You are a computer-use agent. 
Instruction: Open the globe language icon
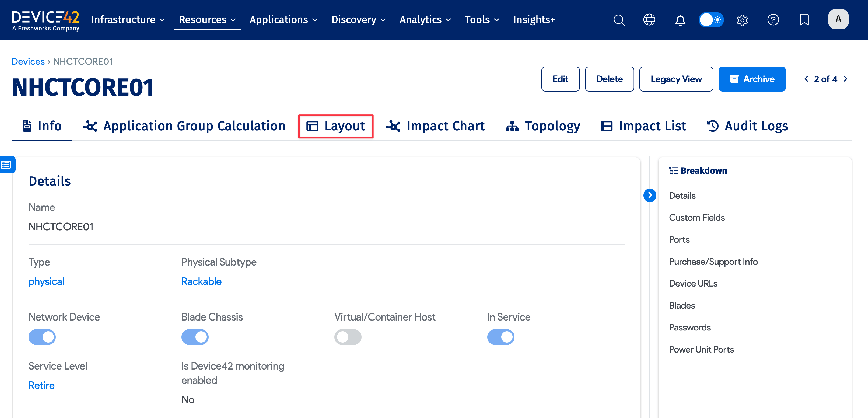point(649,20)
